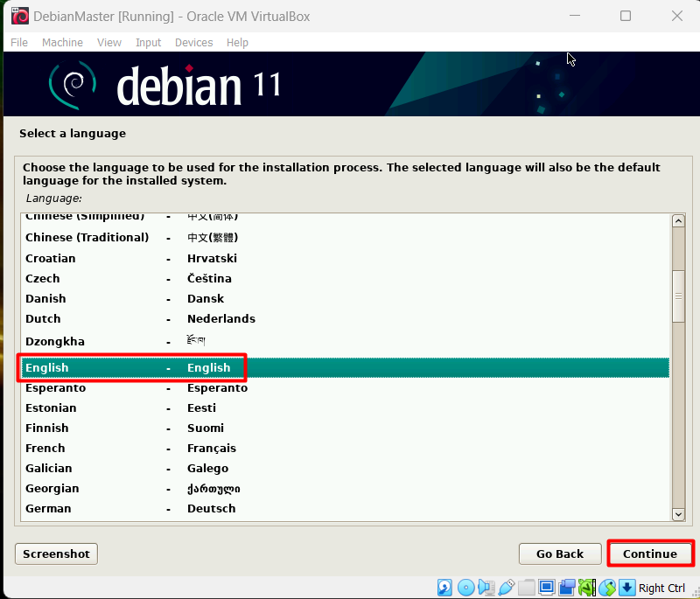This screenshot has height=599, width=700.
Task: Select Dzongkha in the language list
Action: pos(345,341)
